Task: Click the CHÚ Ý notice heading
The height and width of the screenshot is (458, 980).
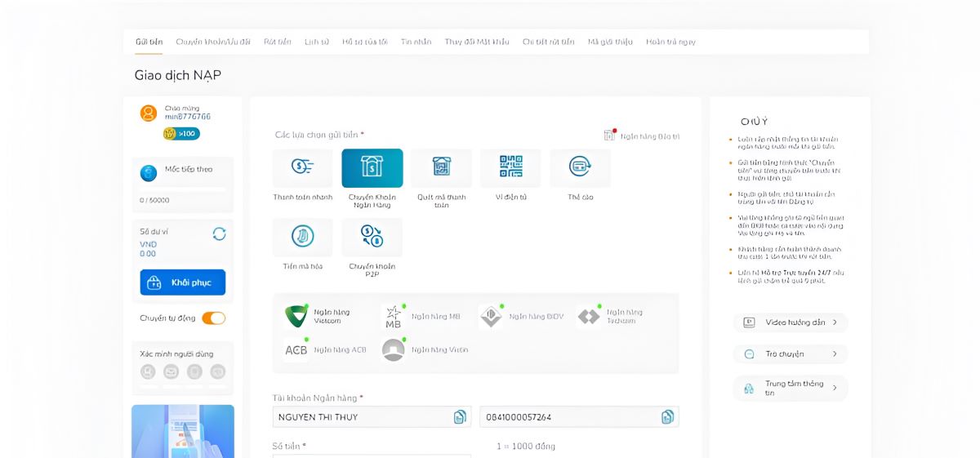Action: (x=755, y=121)
